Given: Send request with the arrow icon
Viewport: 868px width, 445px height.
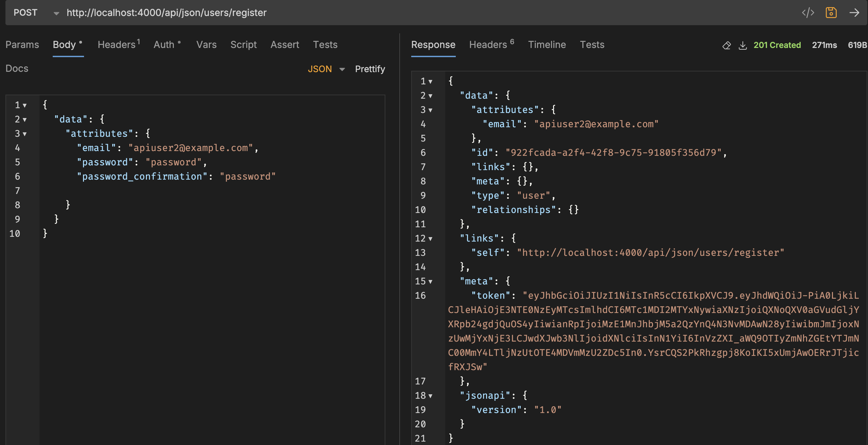Looking at the screenshot, I should point(854,13).
